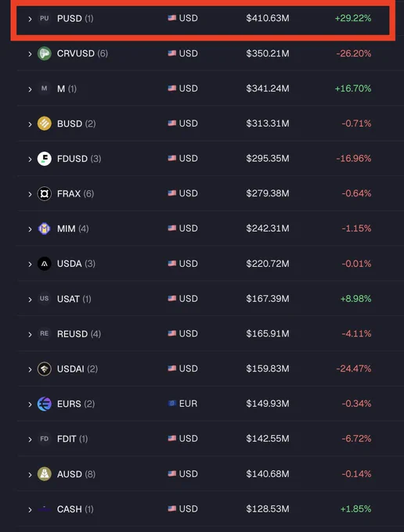This screenshot has height=532, width=404.
Task: Expand the M stablecoin row chevron
Action: [30, 89]
